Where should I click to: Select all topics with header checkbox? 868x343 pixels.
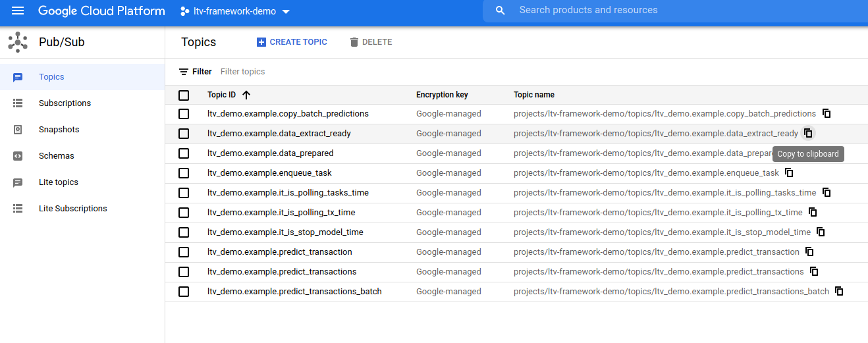coord(184,95)
